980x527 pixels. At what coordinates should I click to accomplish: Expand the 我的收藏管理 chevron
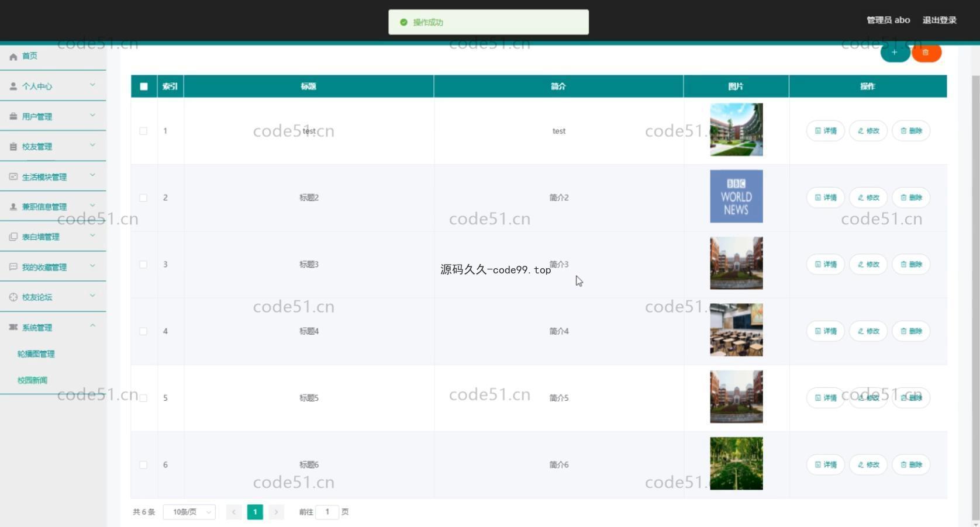tap(92, 266)
